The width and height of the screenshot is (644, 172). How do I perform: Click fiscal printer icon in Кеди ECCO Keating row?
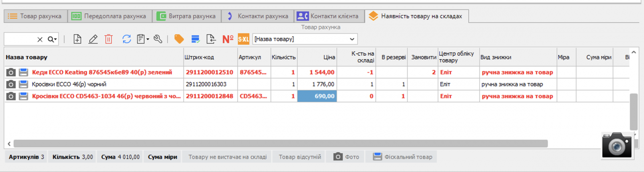pos(23,73)
